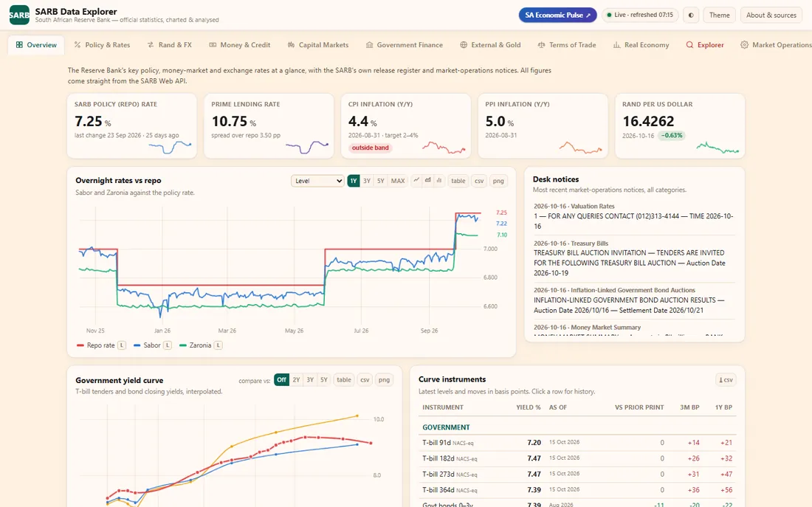Click the coins icon beside Capital Markets
The image size is (812, 507).
[x=291, y=45]
